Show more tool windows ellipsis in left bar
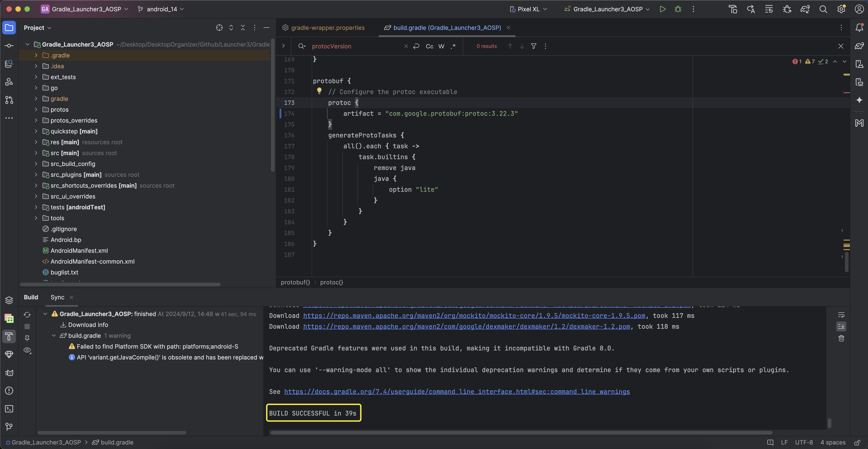 pos(9,118)
